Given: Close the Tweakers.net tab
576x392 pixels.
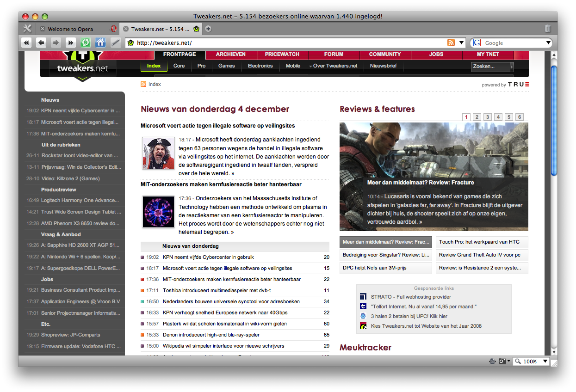Looking at the screenshot, I should [x=126, y=29].
